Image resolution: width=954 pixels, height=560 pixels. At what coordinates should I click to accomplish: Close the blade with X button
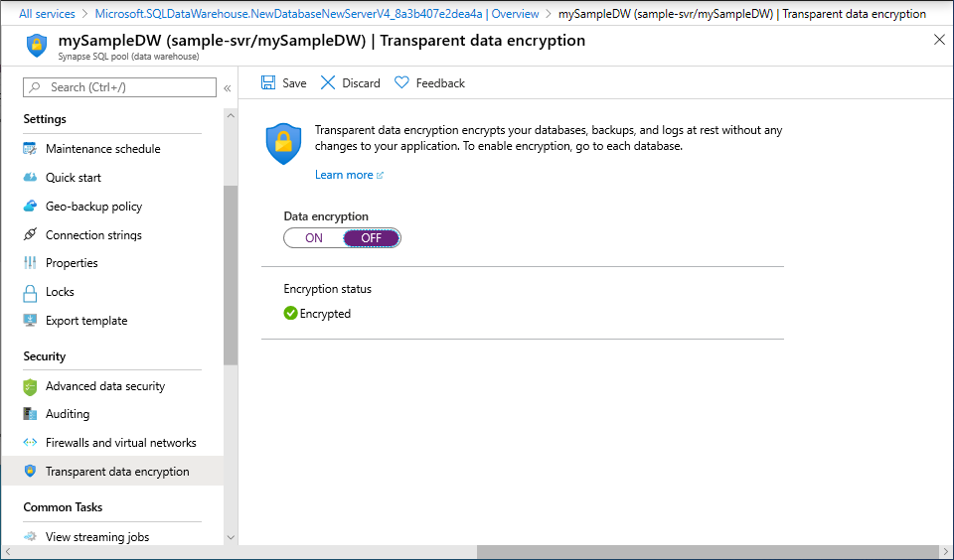click(939, 40)
